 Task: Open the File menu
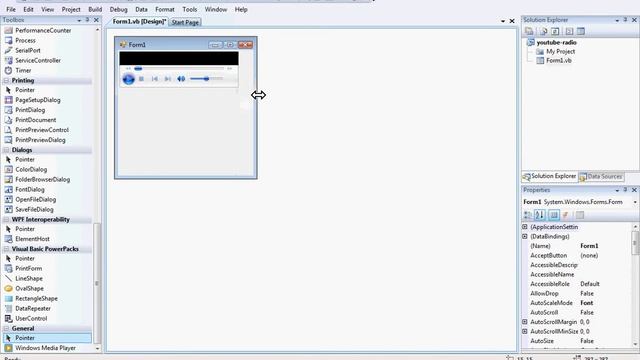11,9
